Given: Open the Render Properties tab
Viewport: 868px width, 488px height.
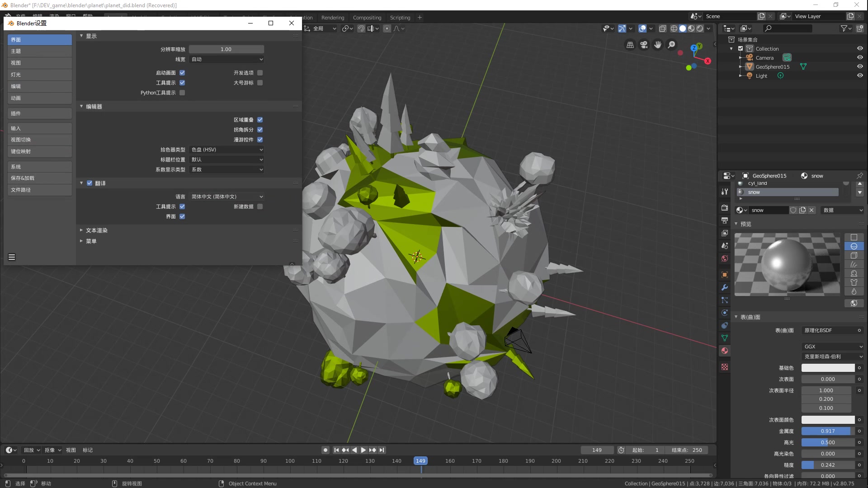Looking at the screenshot, I should (x=725, y=208).
